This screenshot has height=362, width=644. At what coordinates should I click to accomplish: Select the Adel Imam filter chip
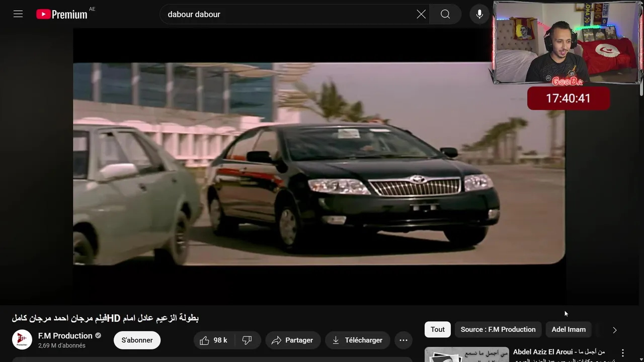[x=569, y=329]
